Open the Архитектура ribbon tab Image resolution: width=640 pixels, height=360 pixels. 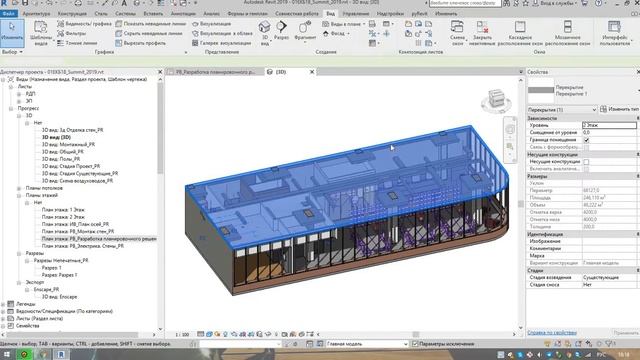[x=36, y=13]
